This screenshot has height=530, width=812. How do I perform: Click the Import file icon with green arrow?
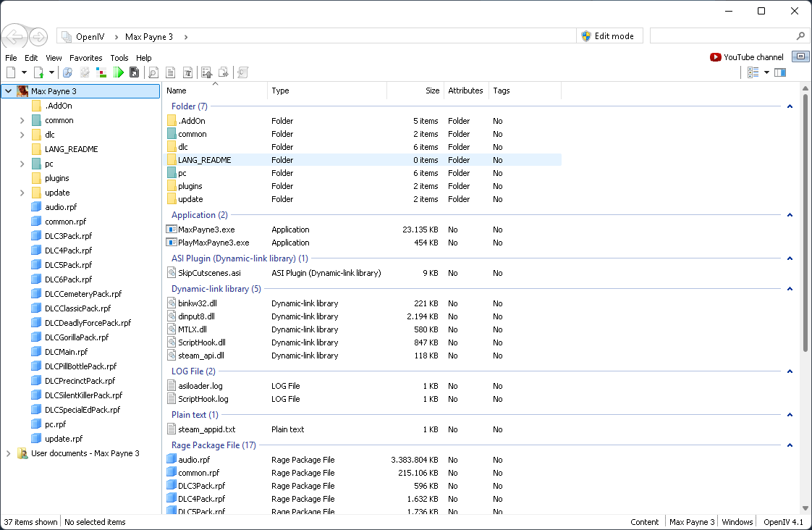pos(39,72)
